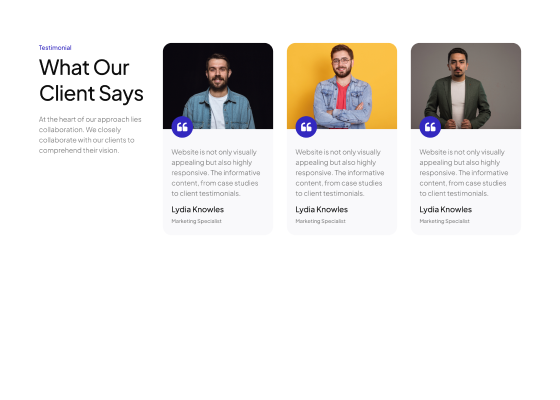This screenshot has width=560, height=400.
Task: Select the Lydia Knowles name on the third card
Action: [445, 210]
